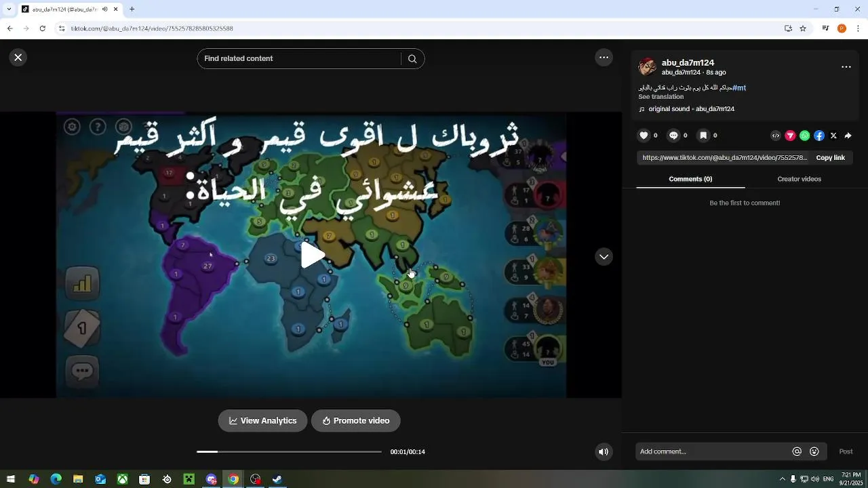The height and width of the screenshot is (488, 868).
Task: Open a new Chrome tab
Action: click(132, 9)
